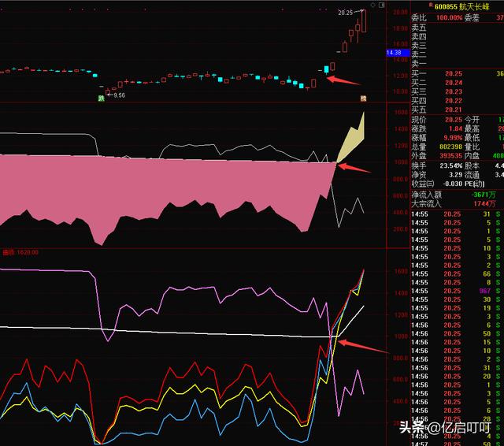Click the 买五 bid price 20.21
The width and height of the screenshot is (504, 446).
click(454, 110)
